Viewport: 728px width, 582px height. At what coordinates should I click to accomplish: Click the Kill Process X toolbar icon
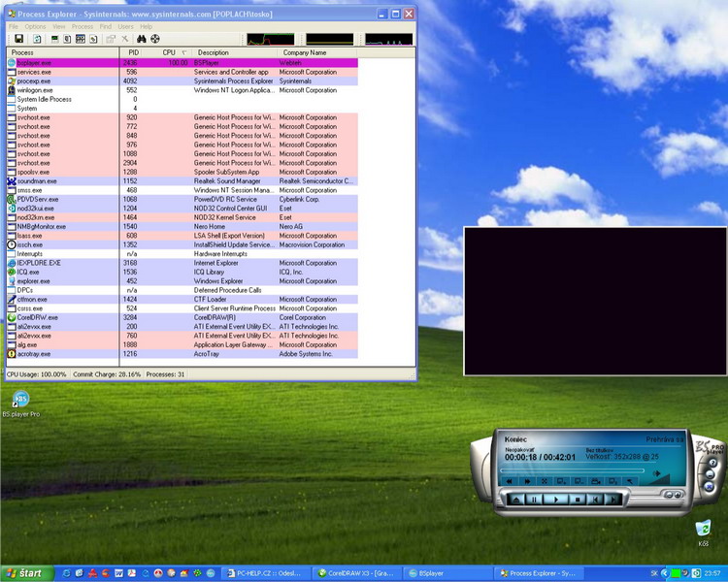[124, 39]
